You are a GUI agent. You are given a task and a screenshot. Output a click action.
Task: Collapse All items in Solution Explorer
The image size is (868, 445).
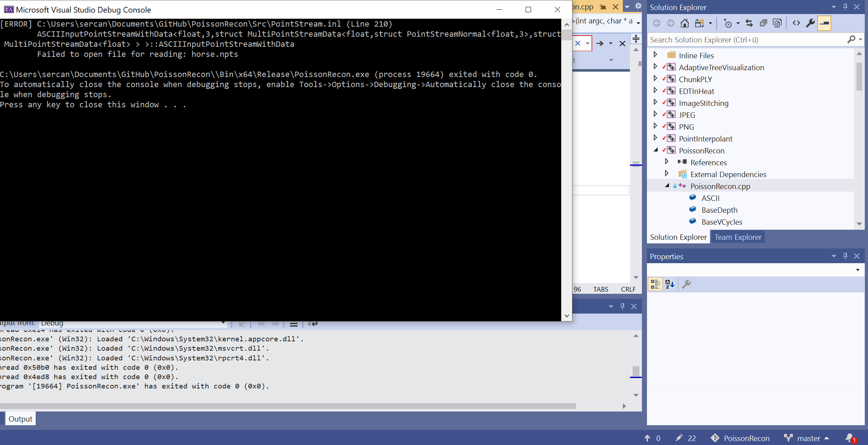click(x=763, y=23)
